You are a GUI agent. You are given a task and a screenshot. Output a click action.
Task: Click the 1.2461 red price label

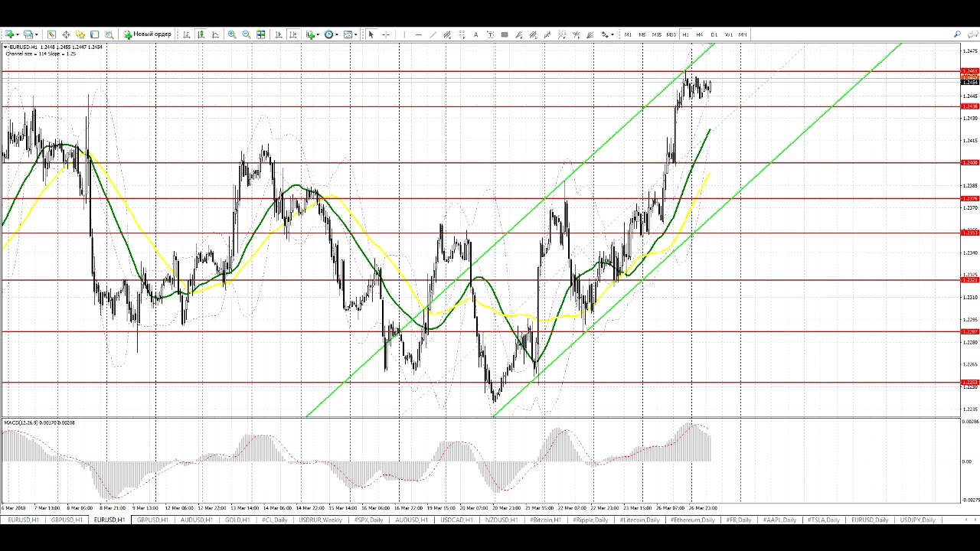pos(969,71)
